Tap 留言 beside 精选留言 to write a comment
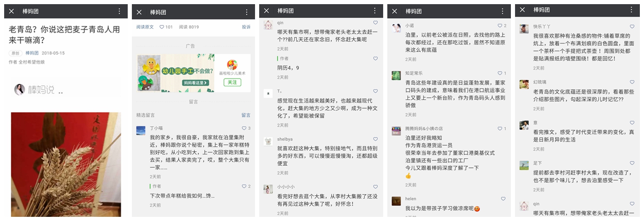The width and height of the screenshot is (644, 221). [246, 115]
